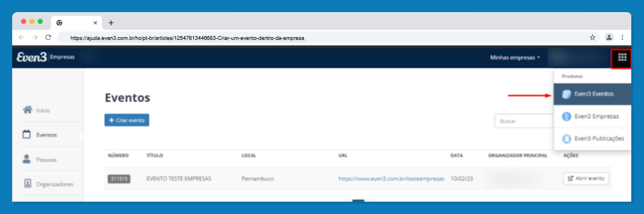Open a new browser tab
Screen dimensions: 644x214
click(111, 23)
